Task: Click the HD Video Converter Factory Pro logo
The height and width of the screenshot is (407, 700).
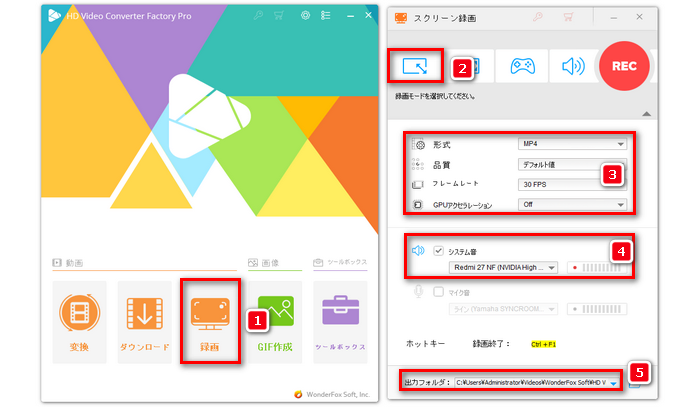Action: [54, 16]
